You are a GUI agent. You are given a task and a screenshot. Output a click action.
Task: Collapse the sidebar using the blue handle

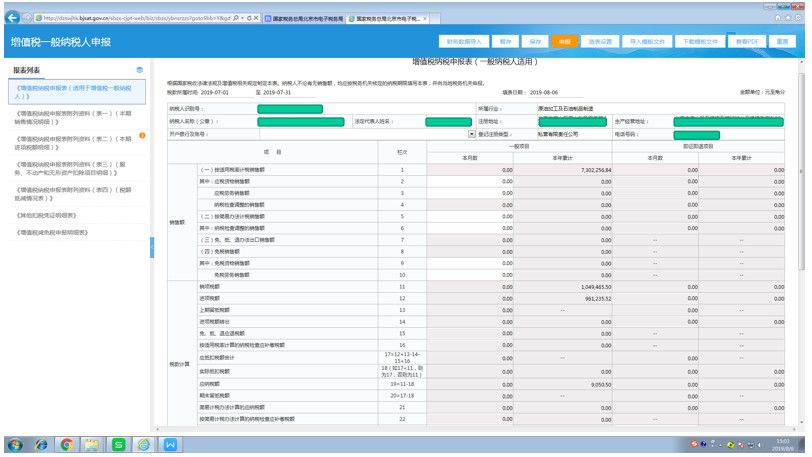click(x=152, y=248)
